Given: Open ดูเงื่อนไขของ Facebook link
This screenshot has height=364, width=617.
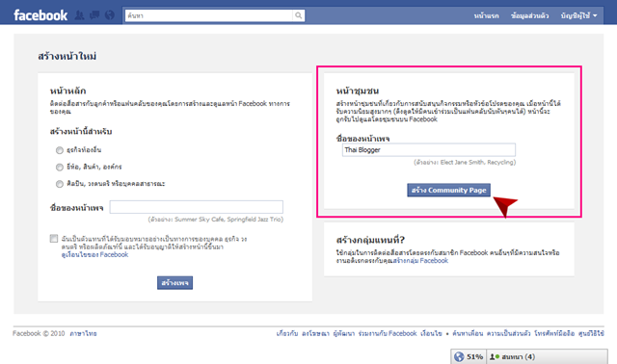Looking at the screenshot, I should [x=94, y=255].
